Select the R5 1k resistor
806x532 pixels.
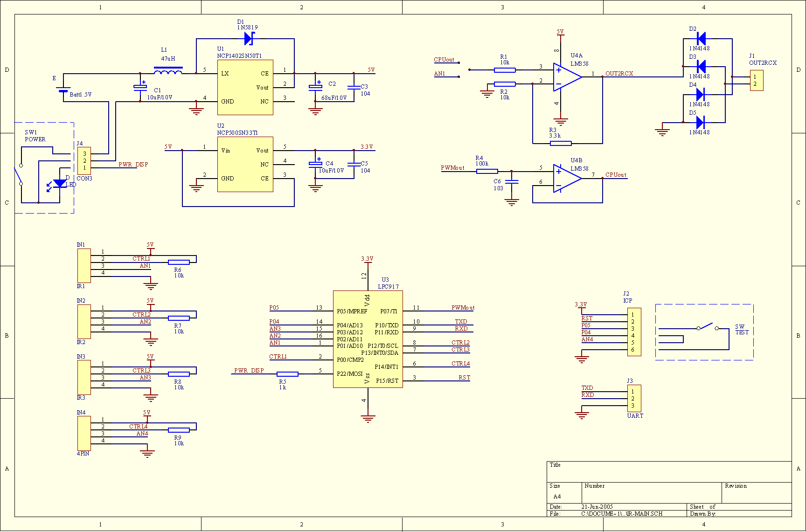pos(287,374)
